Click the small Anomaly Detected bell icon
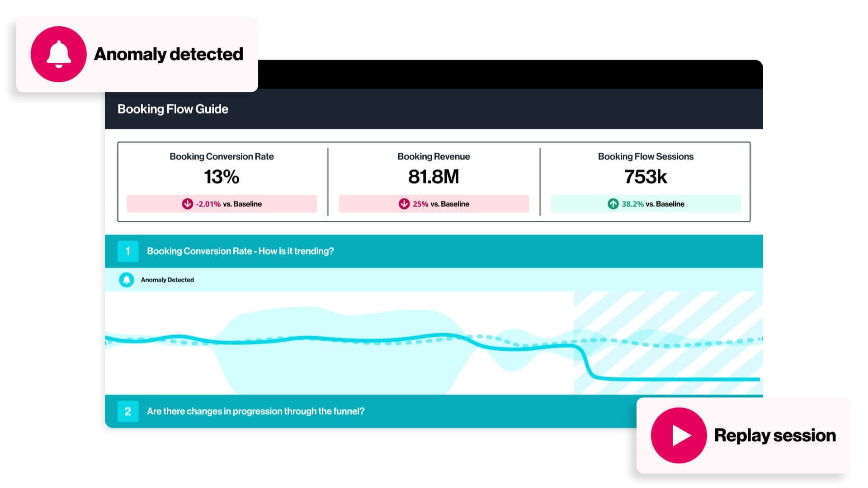The width and height of the screenshot is (868, 488). pos(127,280)
